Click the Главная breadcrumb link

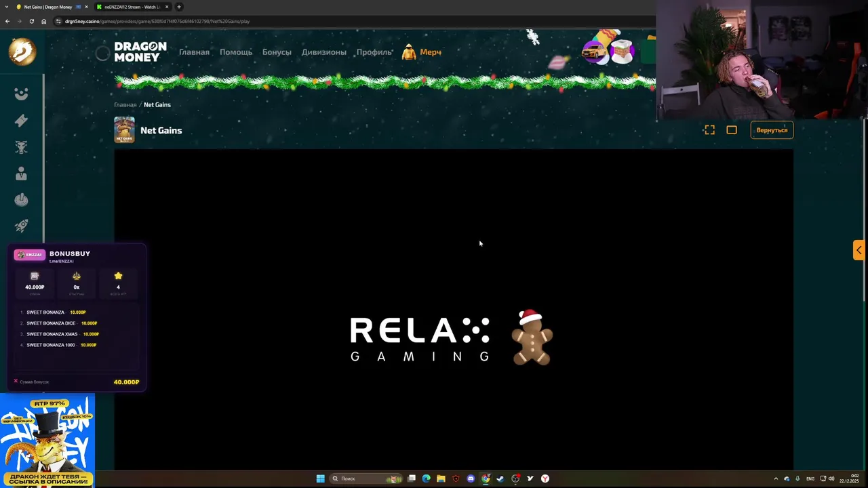tap(125, 105)
